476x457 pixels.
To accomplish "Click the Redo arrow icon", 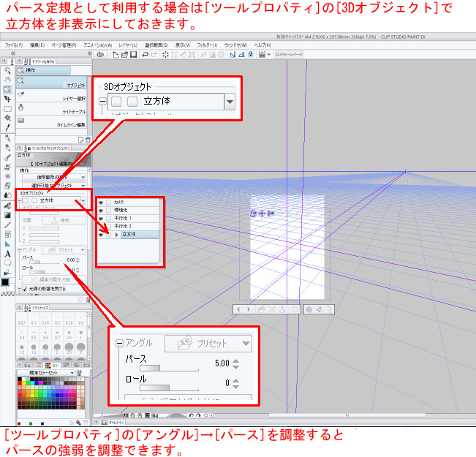I will 154,55.
